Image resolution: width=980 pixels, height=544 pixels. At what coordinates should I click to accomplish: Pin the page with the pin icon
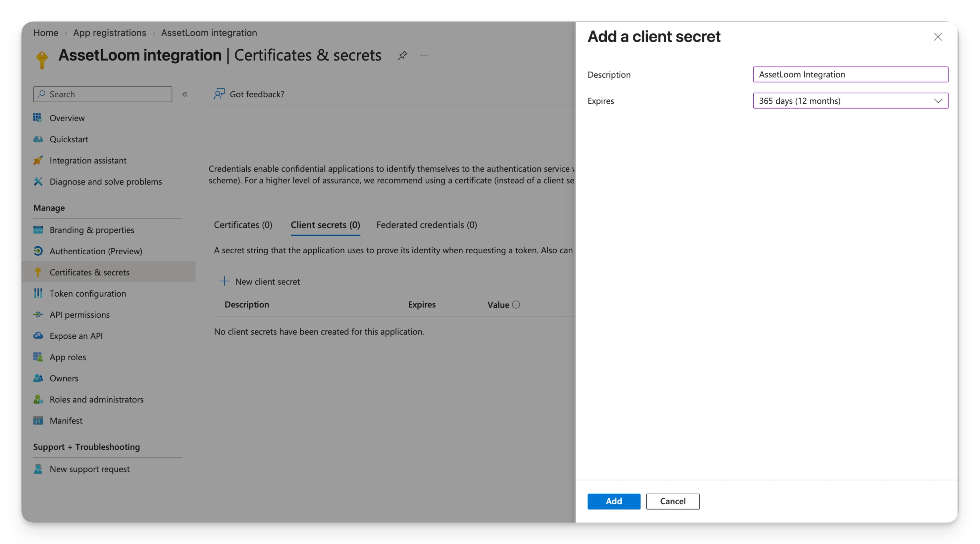pyautogui.click(x=402, y=55)
